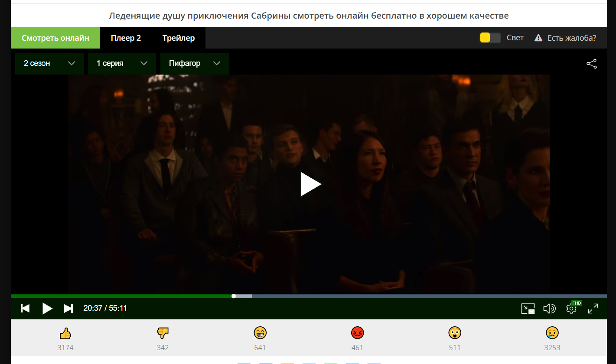Click the 342 dislikes count

click(x=163, y=348)
